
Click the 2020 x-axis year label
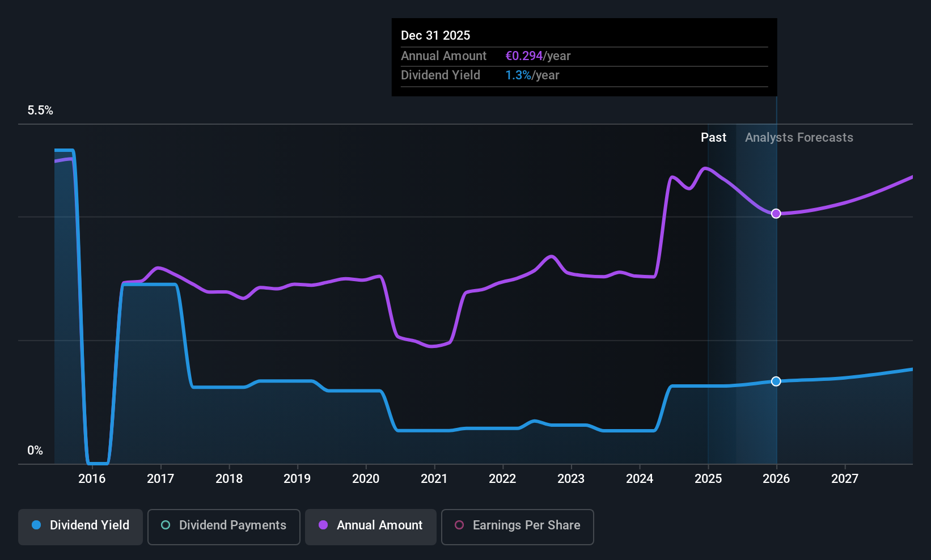click(x=366, y=479)
